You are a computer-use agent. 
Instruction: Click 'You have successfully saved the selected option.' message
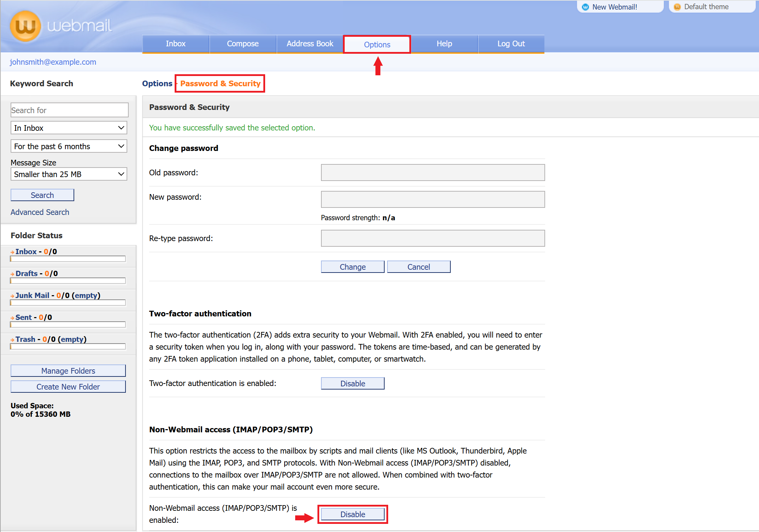(232, 128)
